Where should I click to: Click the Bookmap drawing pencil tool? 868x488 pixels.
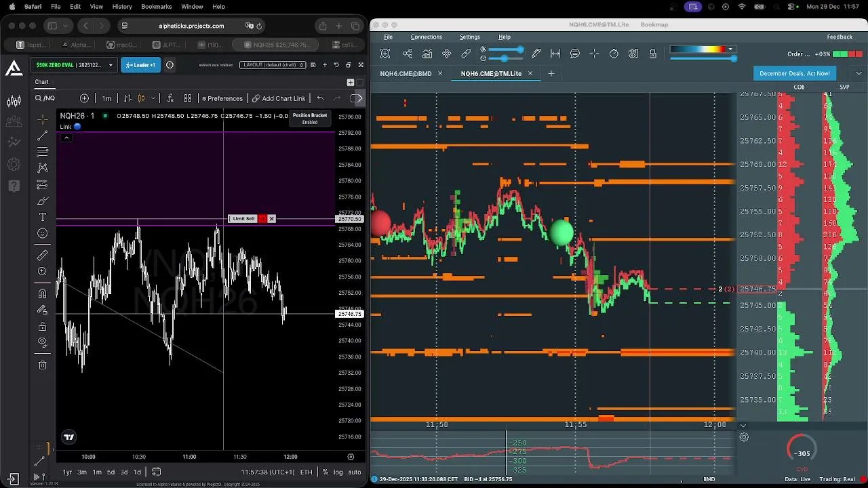(x=536, y=54)
